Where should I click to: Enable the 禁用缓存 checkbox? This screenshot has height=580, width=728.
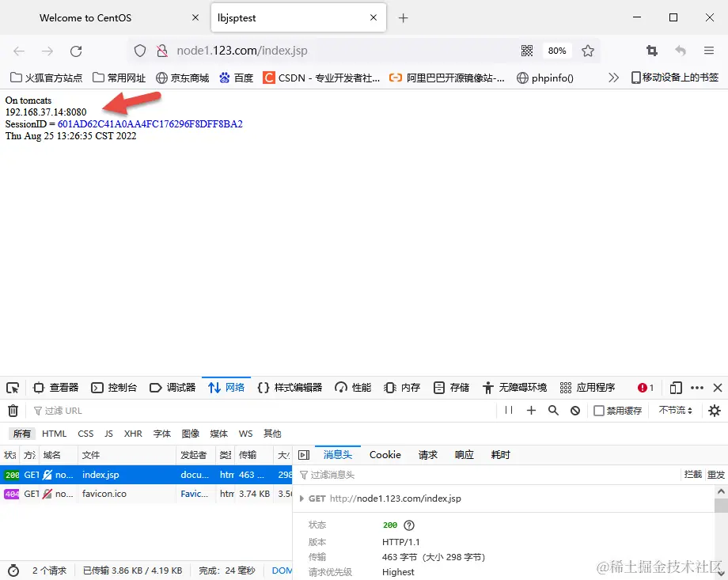coord(599,411)
